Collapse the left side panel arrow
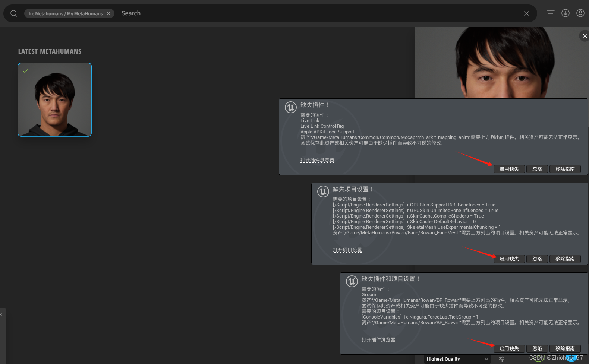The image size is (589, 364). click(1, 314)
